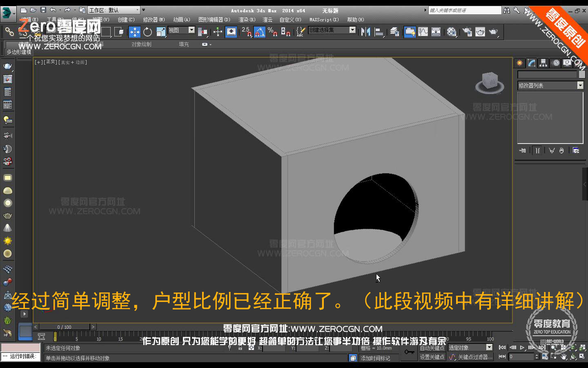This screenshot has width=588, height=368.
Task: Open the workspace dropdown 工作区: 默认
Action: 114,10
